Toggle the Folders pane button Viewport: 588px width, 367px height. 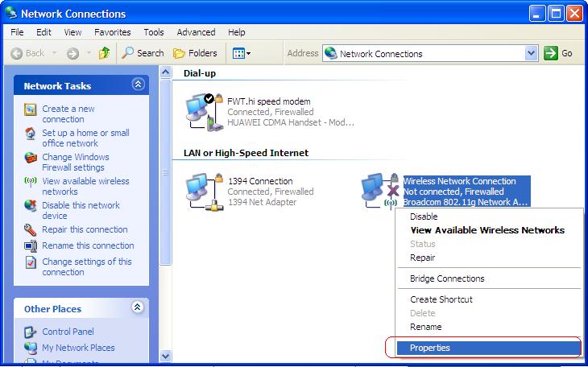196,53
